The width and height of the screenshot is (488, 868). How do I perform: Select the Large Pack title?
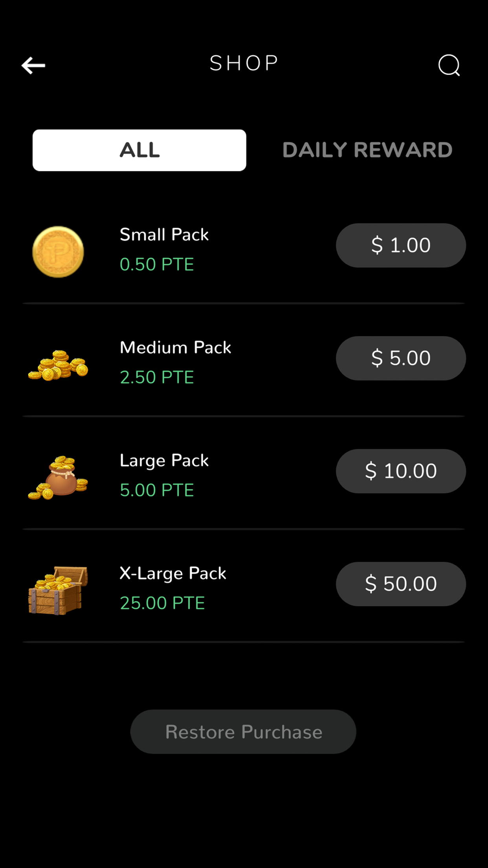tap(164, 461)
